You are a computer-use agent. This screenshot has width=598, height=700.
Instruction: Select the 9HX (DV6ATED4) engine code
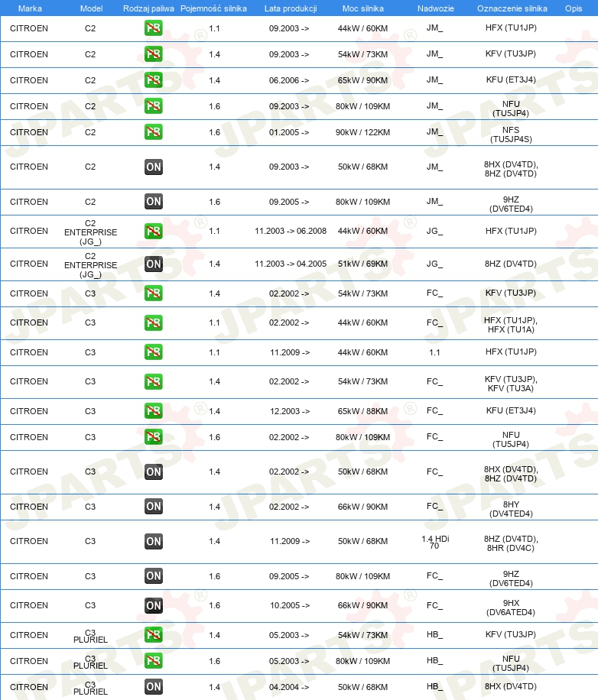tap(511, 608)
